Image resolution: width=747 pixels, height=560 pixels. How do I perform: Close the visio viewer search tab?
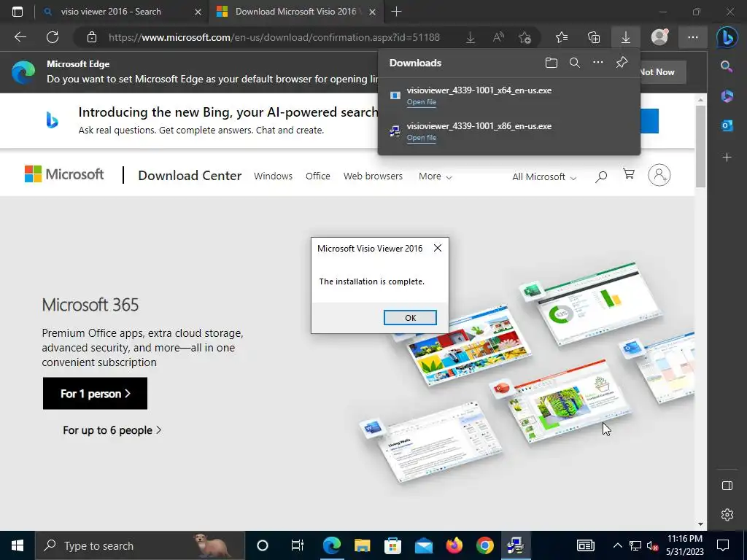click(x=198, y=12)
